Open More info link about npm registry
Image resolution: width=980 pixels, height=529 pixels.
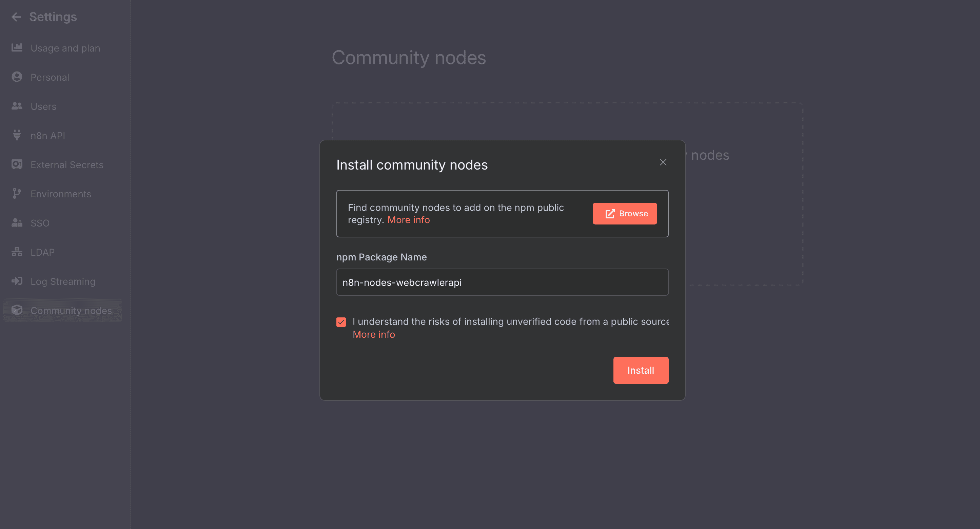point(408,220)
